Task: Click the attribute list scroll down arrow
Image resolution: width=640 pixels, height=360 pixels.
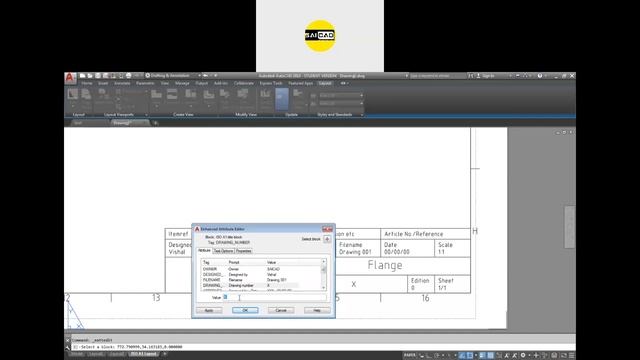Action: pyautogui.click(x=324, y=288)
